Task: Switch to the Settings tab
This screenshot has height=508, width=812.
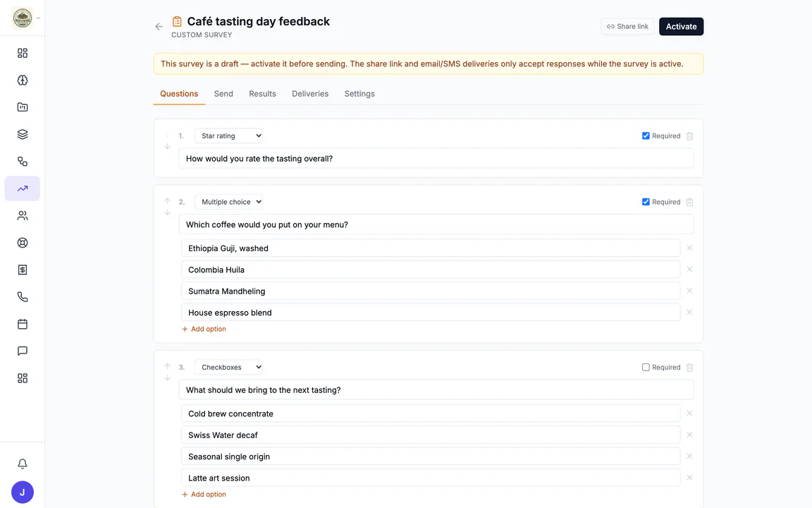Action: [359, 94]
